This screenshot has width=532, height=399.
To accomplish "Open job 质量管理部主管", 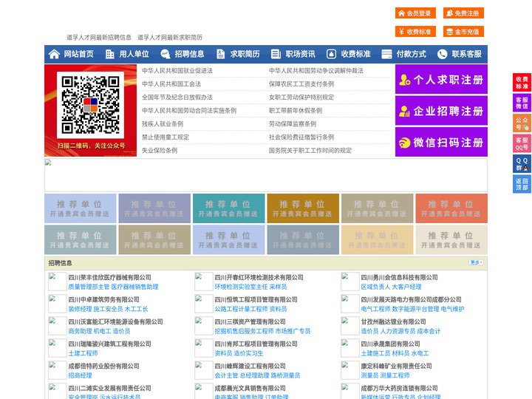I will 89,287.
